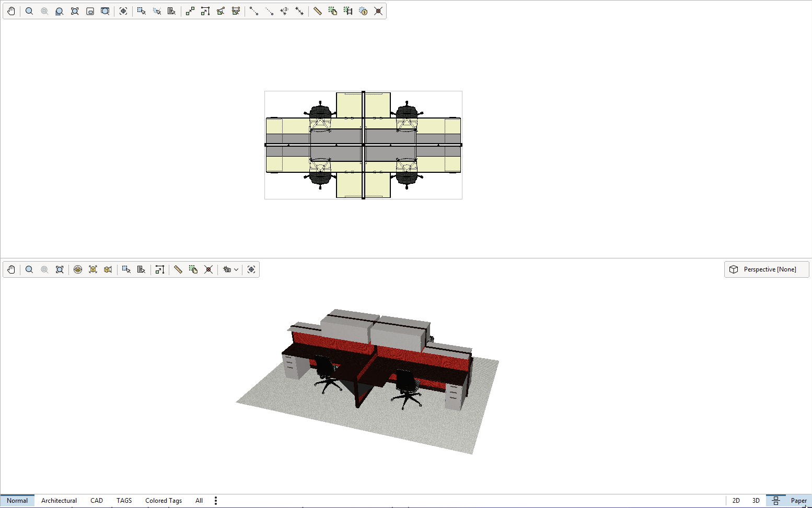Click the green polygon edit-nodes icon
Image resolution: width=812 pixels, height=508 pixels.
pos(221,11)
